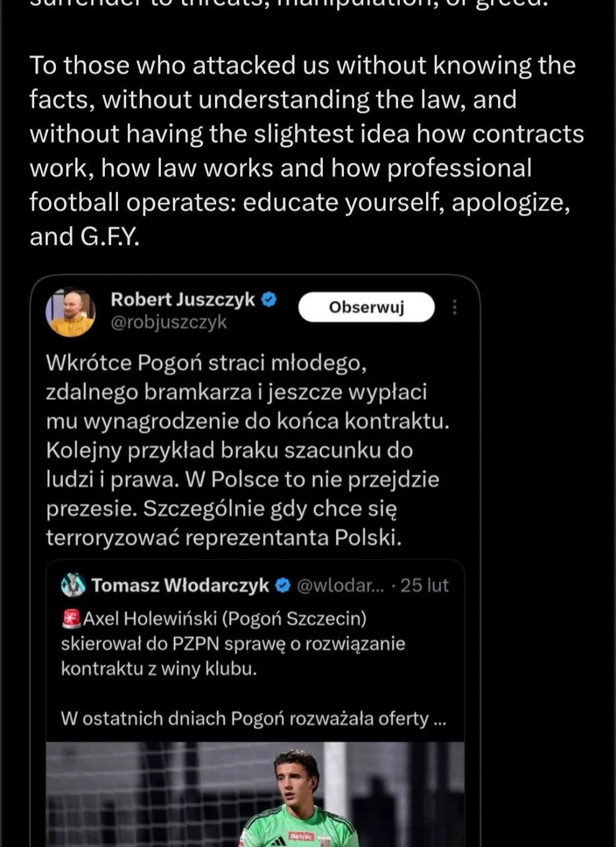Click the Obserwuj follow button
This screenshot has height=847, width=616.
tap(366, 307)
